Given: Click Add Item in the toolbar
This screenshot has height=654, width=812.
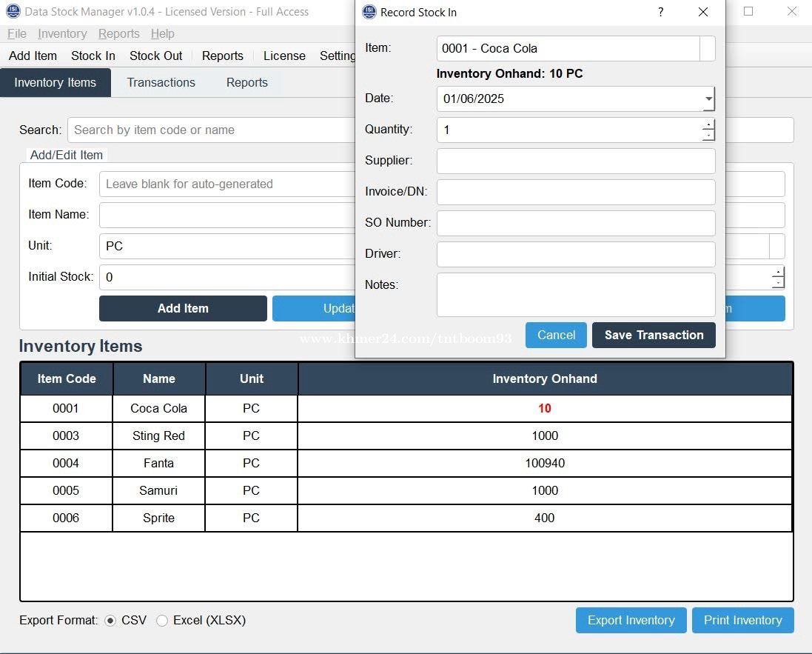Looking at the screenshot, I should coord(33,56).
